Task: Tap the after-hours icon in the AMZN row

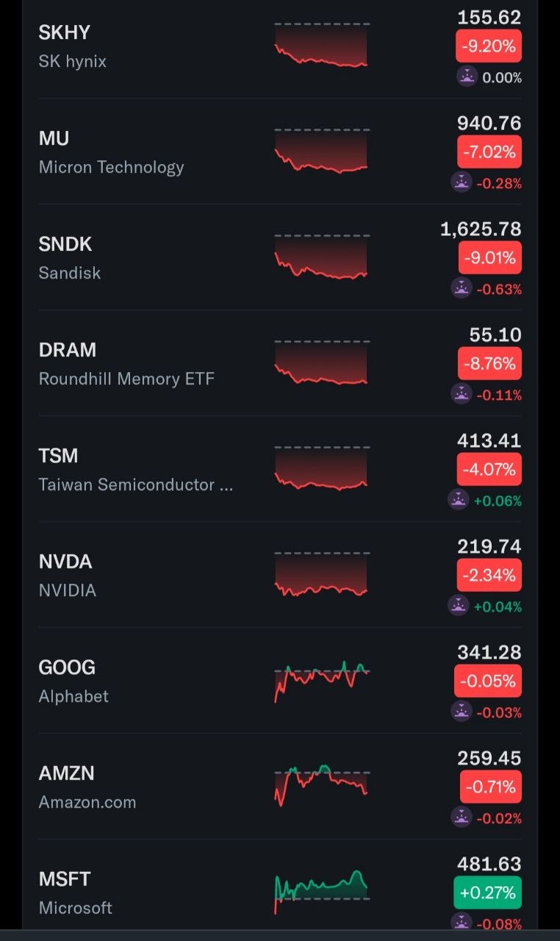Action: tap(461, 818)
